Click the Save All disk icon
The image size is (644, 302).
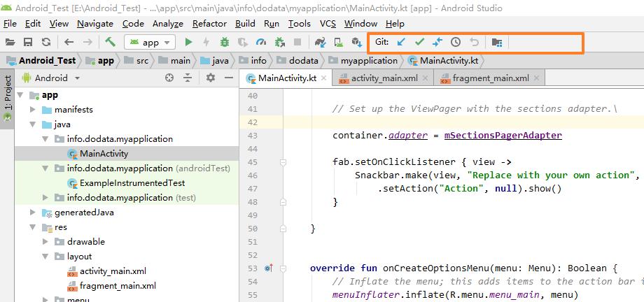28,43
